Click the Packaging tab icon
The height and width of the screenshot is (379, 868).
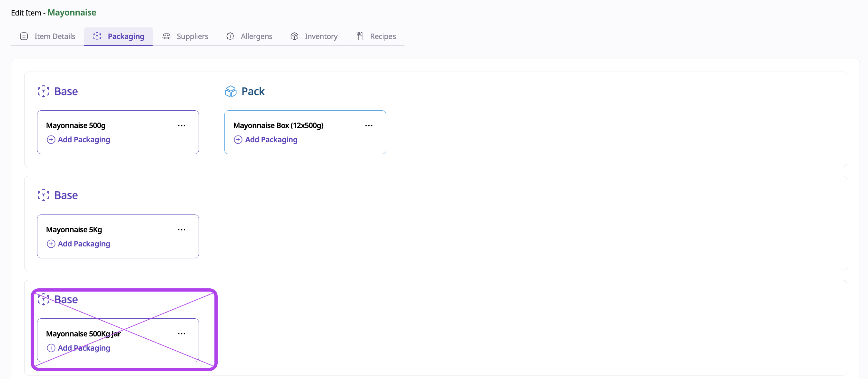pyautogui.click(x=97, y=36)
